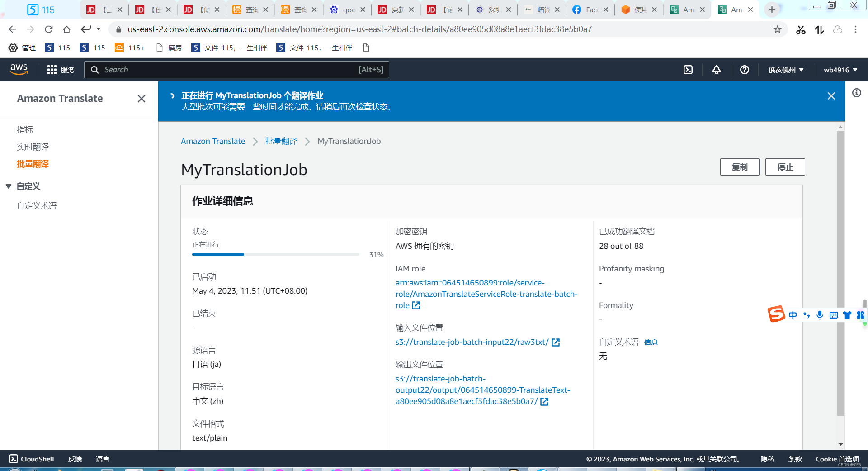
Task: Switch to the 深圳 tab
Action: pos(493,10)
